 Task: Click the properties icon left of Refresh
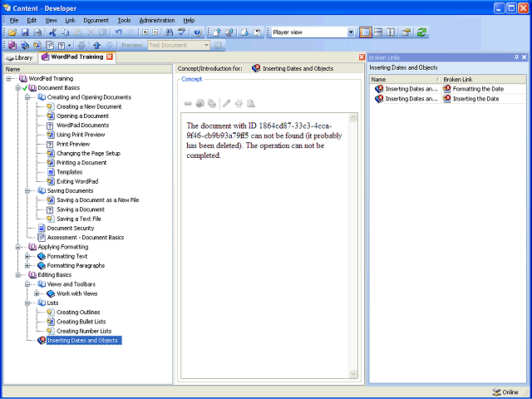pos(406,32)
